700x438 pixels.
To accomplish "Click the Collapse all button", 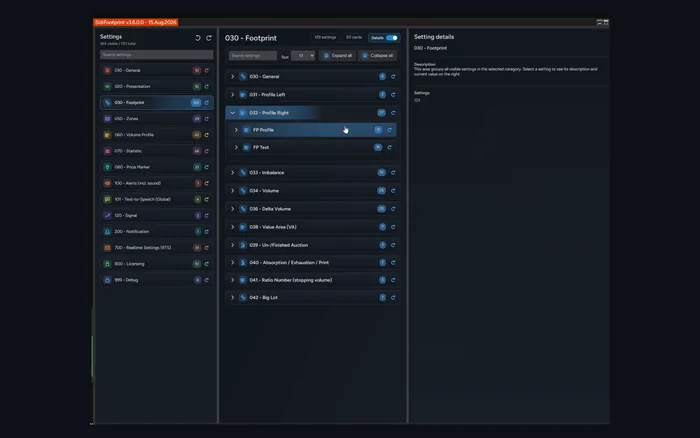I will [378, 56].
